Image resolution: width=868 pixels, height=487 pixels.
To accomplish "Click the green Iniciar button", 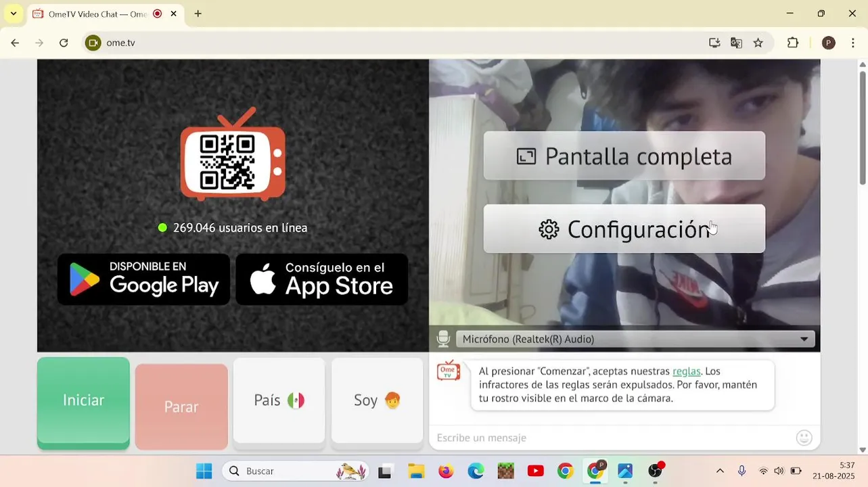I will [x=83, y=402].
